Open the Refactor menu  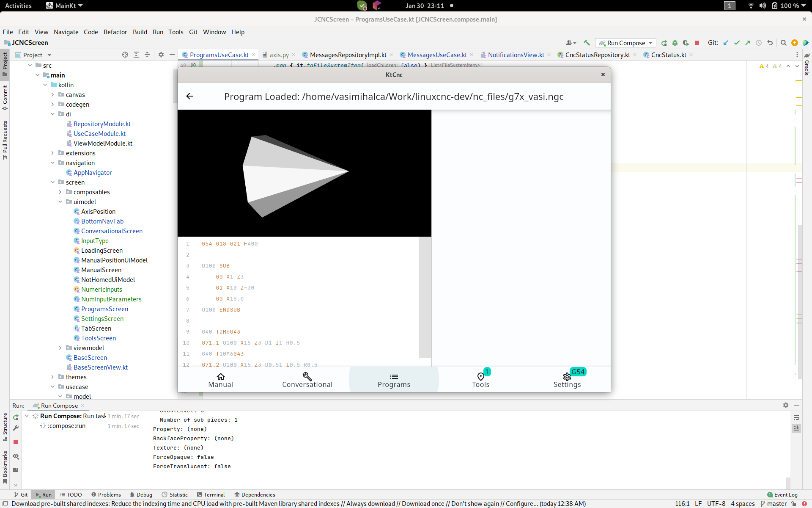tap(115, 32)
